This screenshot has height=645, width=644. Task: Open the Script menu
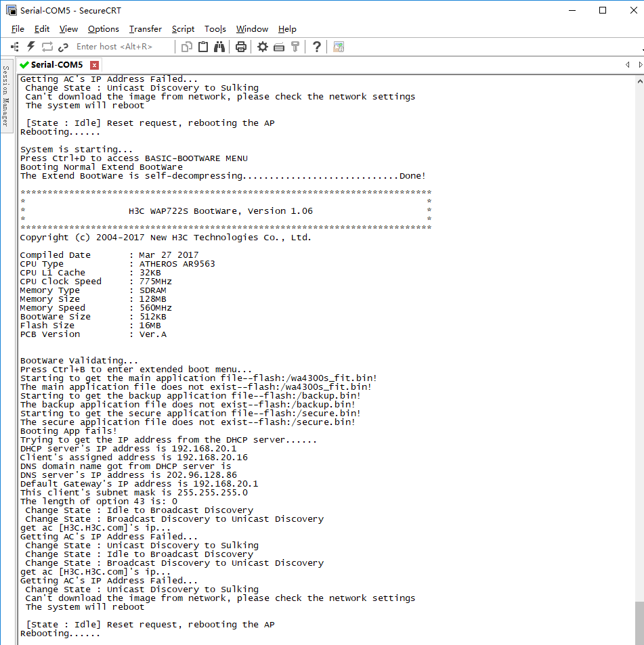(183, 29)
